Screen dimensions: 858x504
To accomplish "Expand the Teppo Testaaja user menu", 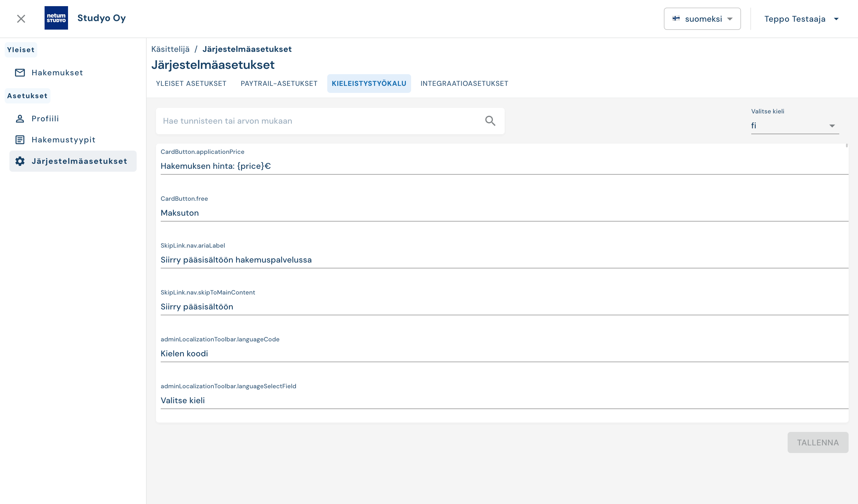I will pos(801,19).
